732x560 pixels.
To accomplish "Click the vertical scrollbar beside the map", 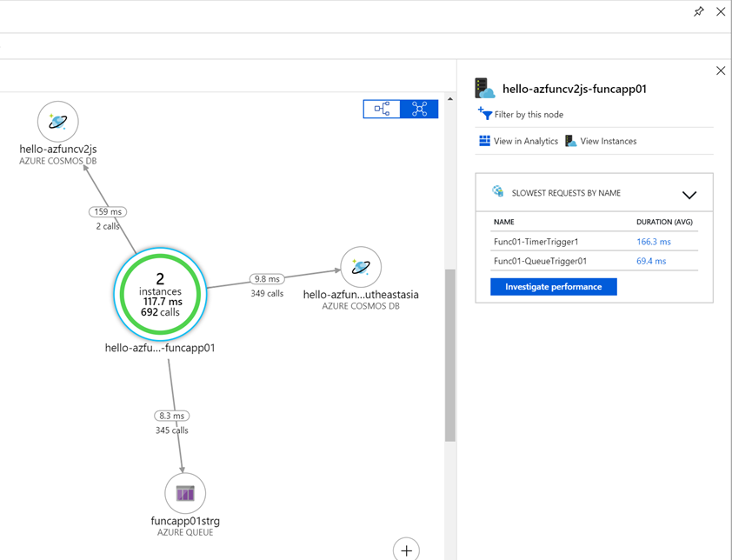I will point(449,357).
